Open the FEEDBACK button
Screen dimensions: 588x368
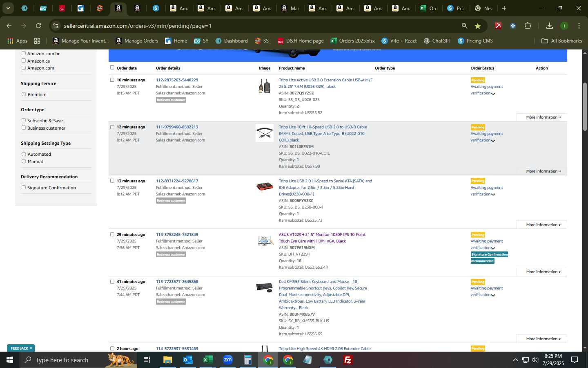click(x=20, y=348)
